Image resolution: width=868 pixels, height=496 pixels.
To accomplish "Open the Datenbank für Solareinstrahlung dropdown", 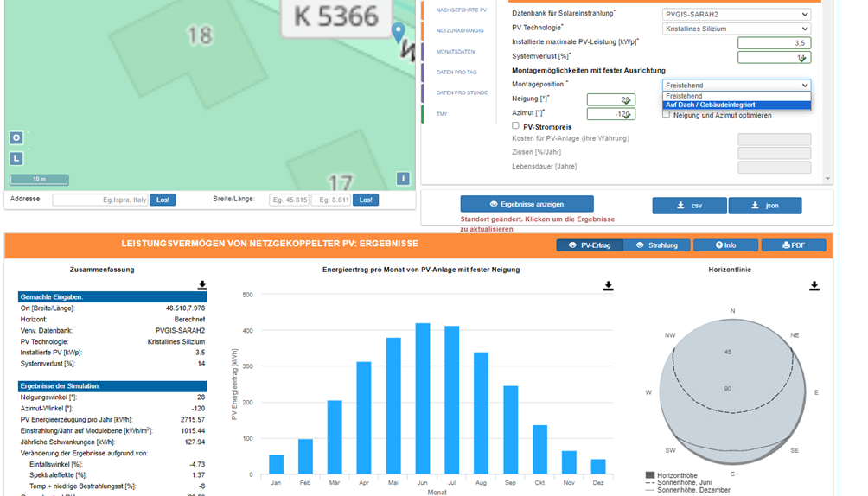I will [x=737, y=14].
